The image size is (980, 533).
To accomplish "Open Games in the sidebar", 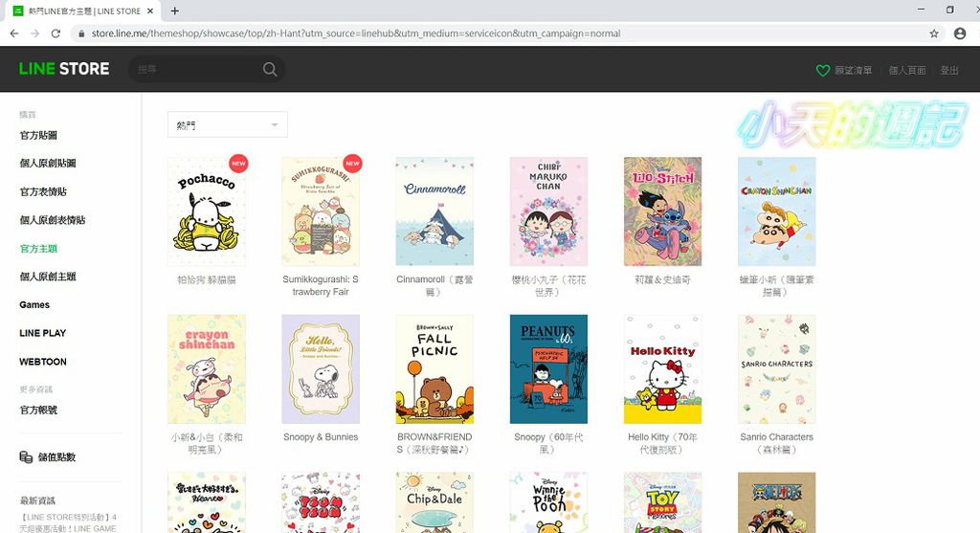I will [34, 305].
